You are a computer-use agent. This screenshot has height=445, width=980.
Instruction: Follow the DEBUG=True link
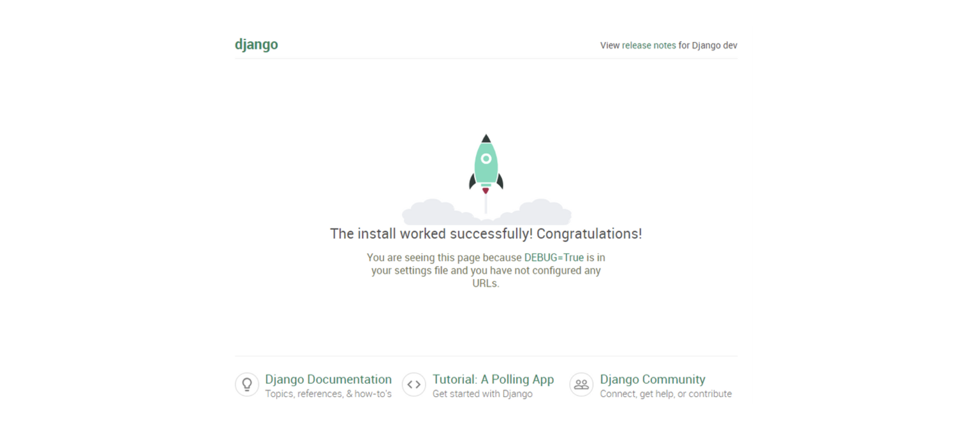pos(554,258)
